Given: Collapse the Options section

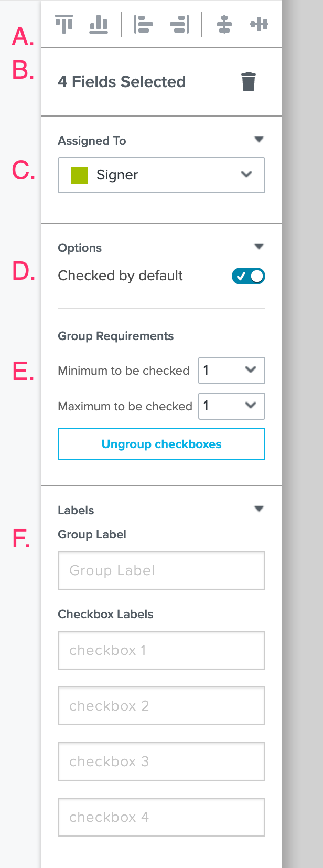Looking at the screenshot, I should (x=259, y=246).
